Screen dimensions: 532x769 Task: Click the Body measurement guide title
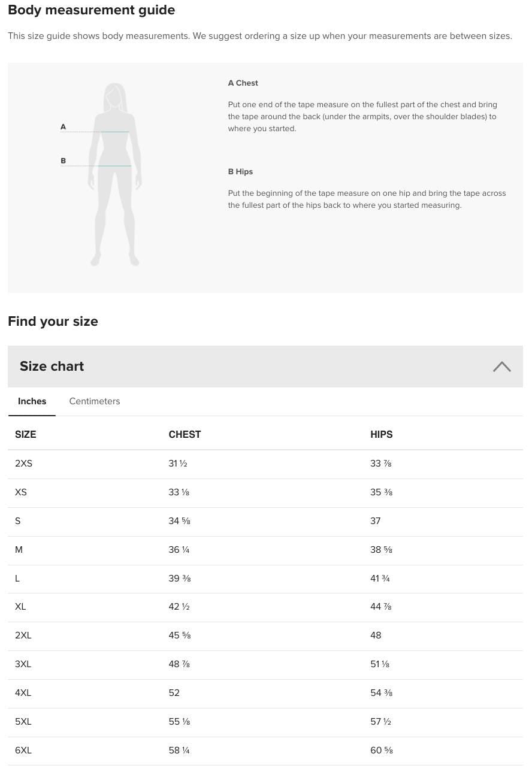[91, 10]
